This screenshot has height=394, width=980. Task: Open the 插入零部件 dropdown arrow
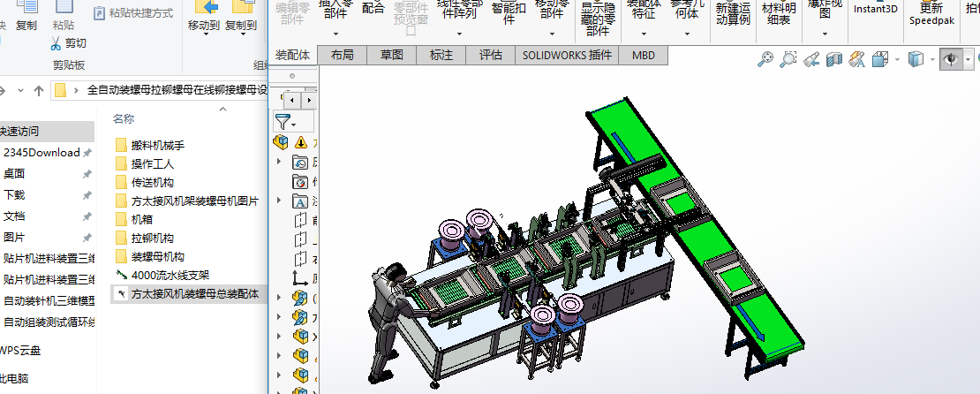pos(335,34)
